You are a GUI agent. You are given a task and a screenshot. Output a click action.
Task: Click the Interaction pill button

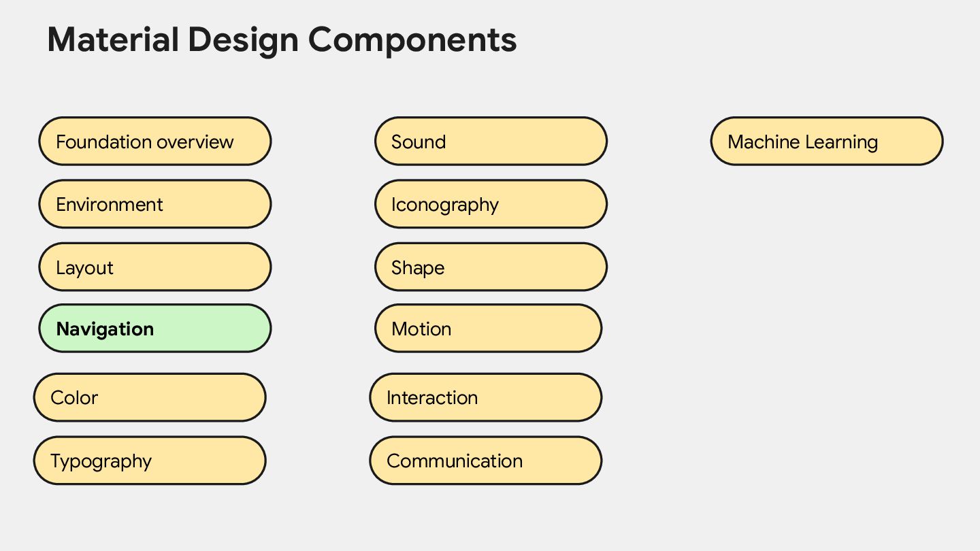click(x=486, y=397)
